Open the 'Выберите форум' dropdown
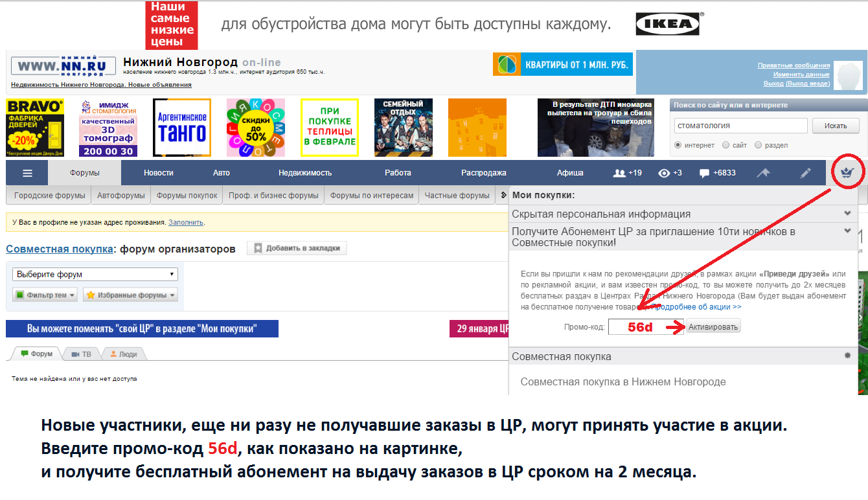868x500 pixels. (95, 274)
